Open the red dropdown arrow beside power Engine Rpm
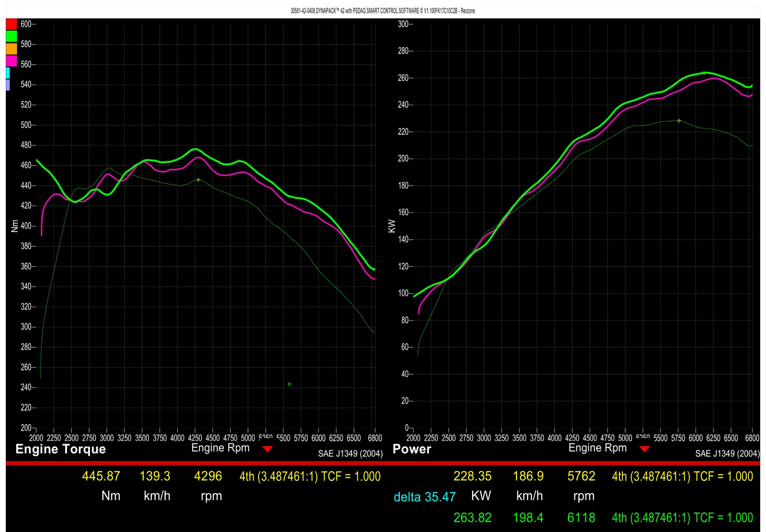 coord(644,449)
